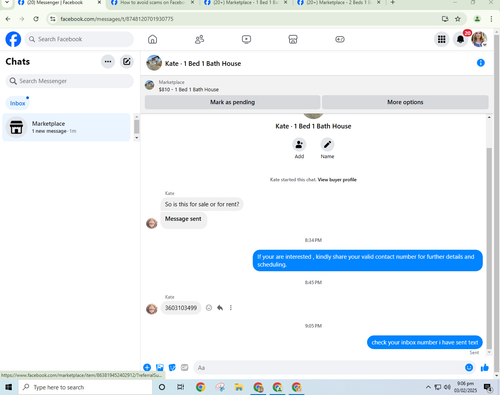The image size is (500, 395).
Task: Open Chrome three-dot menu
Action: (491, 19)
